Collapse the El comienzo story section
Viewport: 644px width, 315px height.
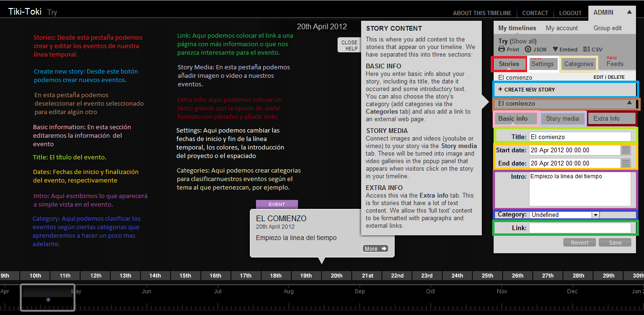[628, 103]
